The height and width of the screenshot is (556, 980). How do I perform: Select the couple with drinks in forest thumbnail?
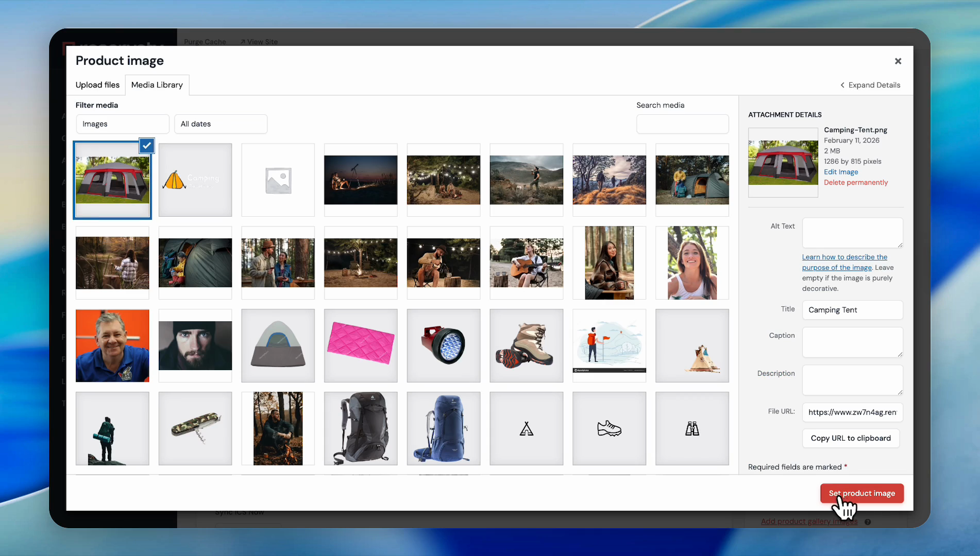[278, 263]
